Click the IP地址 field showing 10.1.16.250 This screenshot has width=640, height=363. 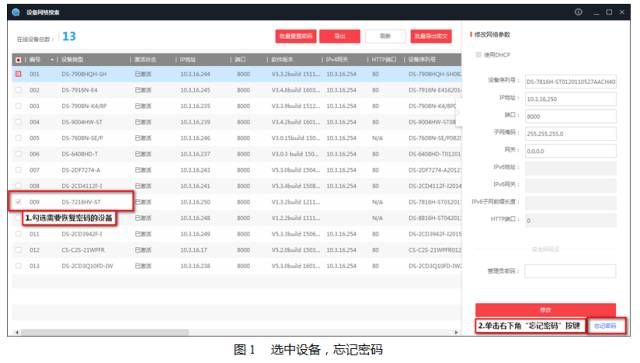point(571,99)
